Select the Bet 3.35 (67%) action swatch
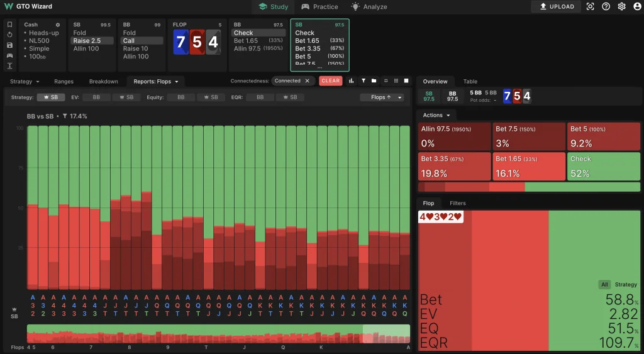This screenshot has height=354, width=644. tap(453, 167)
